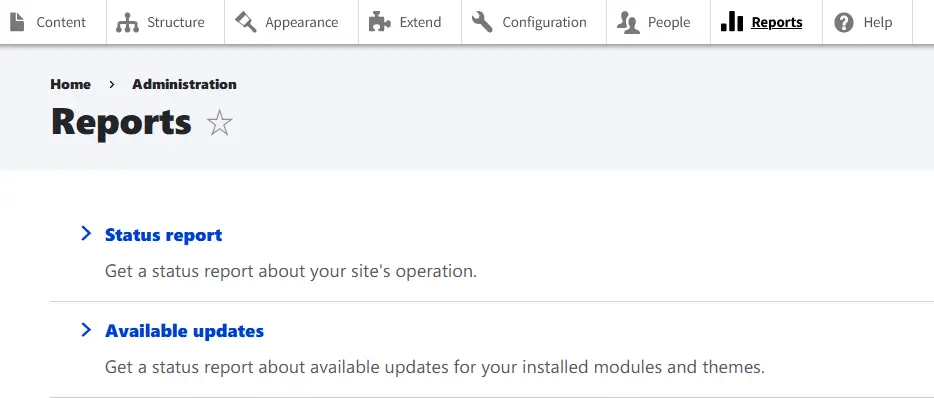Click chevron beside Available updates
This screenshot has height=398, width=934.
86,329
